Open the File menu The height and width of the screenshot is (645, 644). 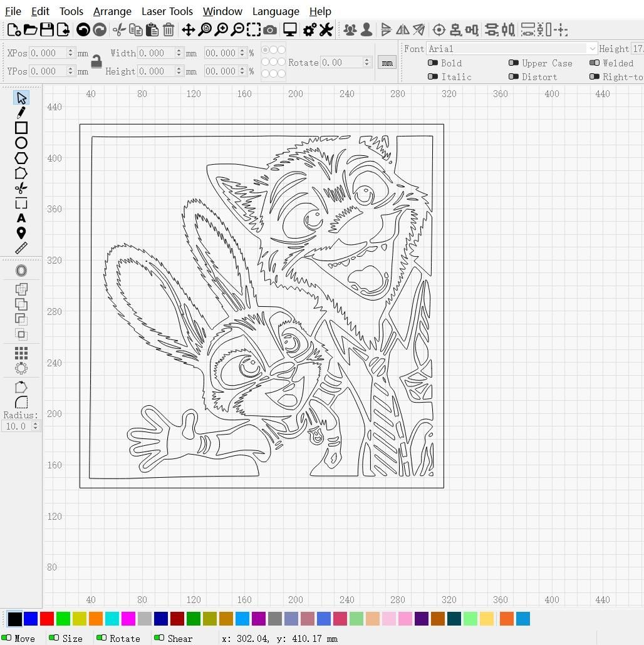tap(13, 11)
